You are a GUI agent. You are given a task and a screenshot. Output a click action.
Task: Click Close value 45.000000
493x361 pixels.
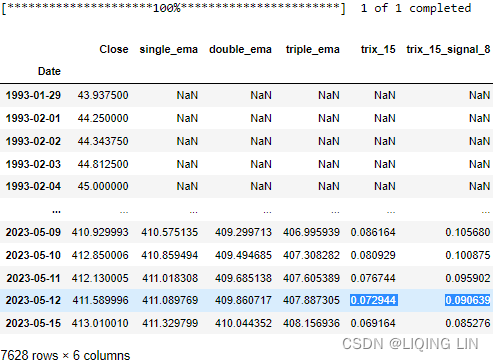coord(103,186)
